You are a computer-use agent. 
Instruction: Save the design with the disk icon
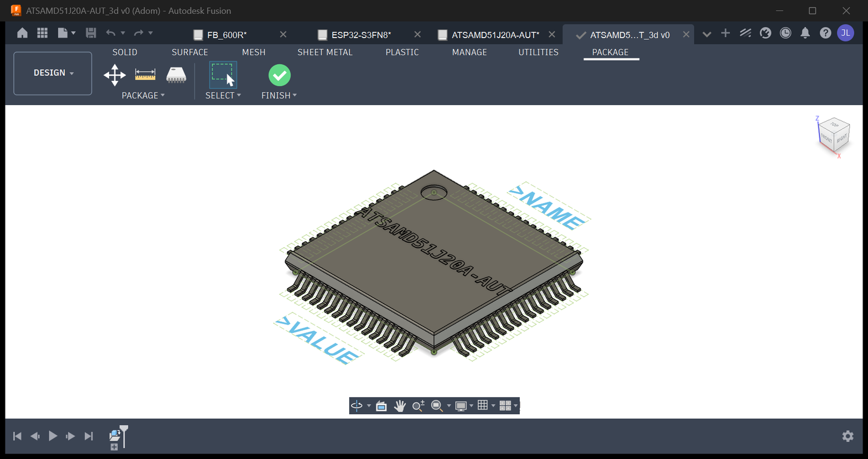pos(91,33)
